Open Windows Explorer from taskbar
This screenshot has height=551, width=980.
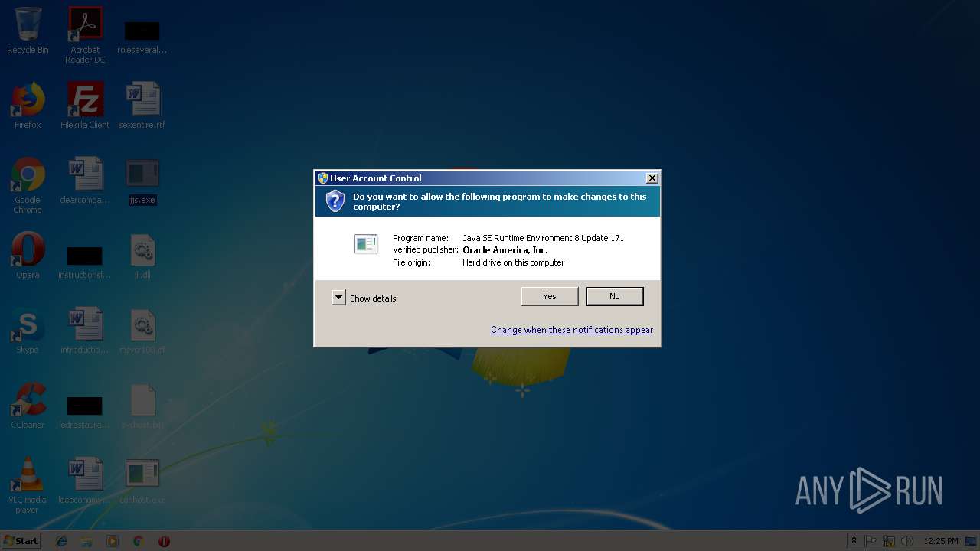[x=87, y=541]
